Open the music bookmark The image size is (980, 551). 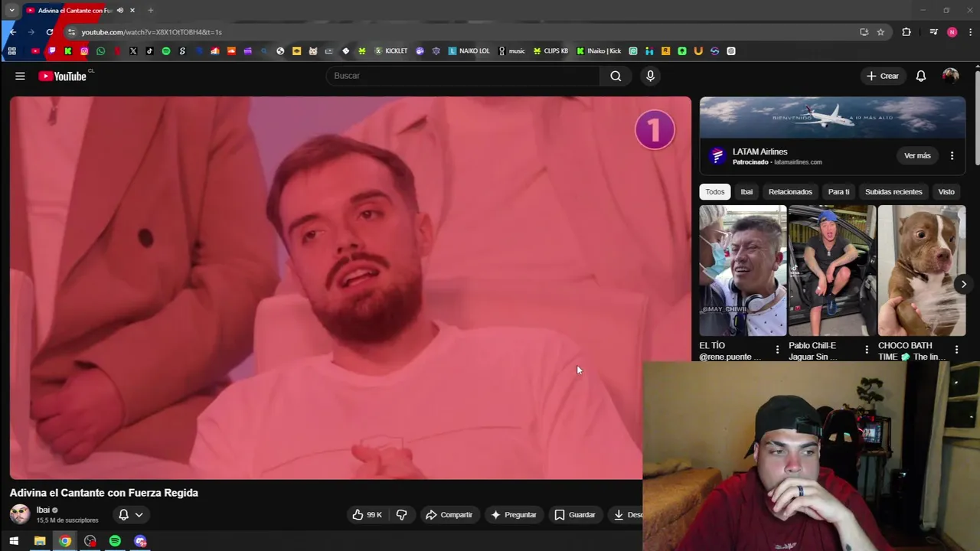pyautogui.click(x=511, y=51)
